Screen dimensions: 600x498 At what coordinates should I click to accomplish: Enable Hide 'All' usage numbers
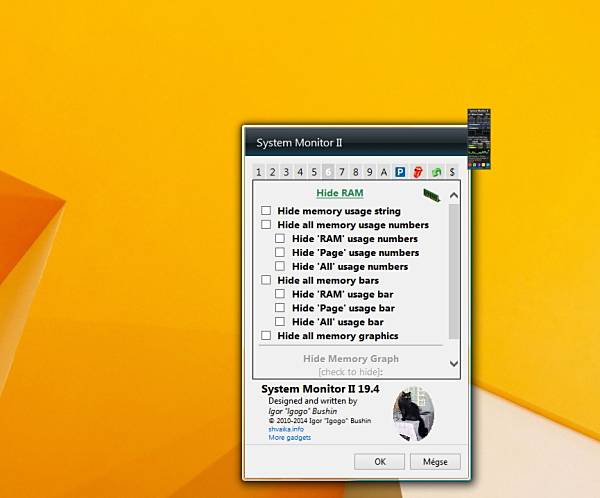[280, 266]
